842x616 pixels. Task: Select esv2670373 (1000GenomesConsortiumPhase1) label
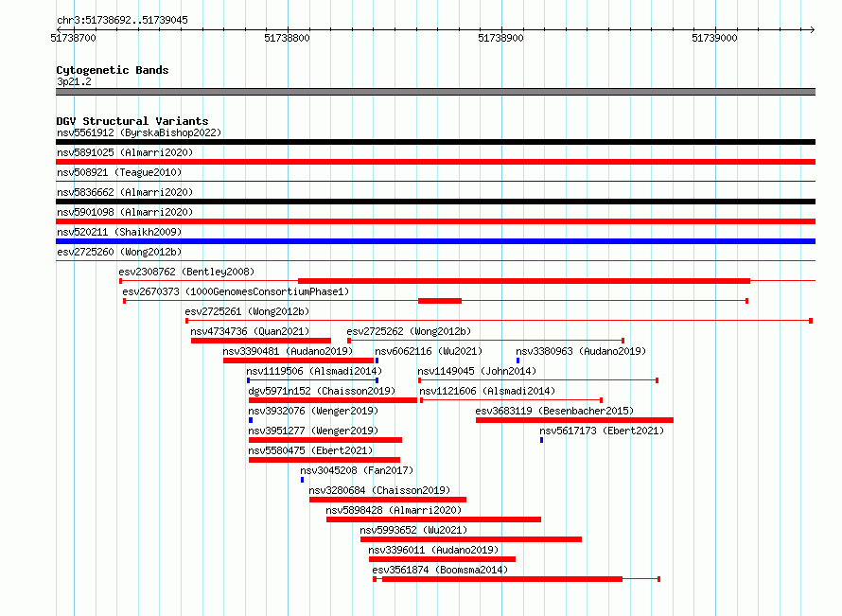(x=236, y=291)
